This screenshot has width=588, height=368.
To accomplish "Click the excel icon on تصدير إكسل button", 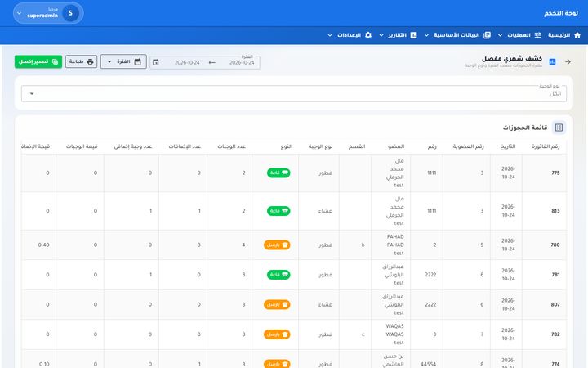I will coord(56,61).
